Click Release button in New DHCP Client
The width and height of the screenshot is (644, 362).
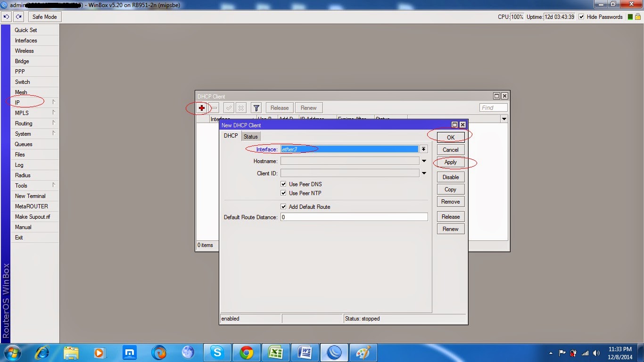tap(451, 217)
